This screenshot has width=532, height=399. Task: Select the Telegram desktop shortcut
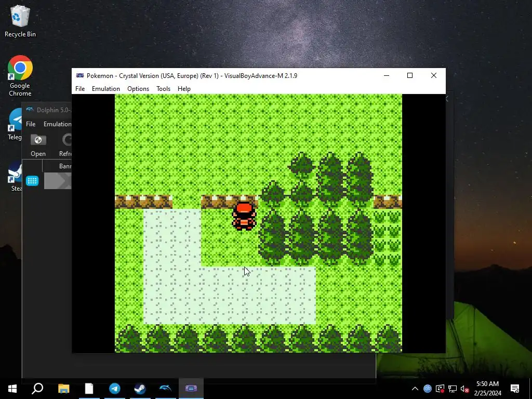(15, 125)
